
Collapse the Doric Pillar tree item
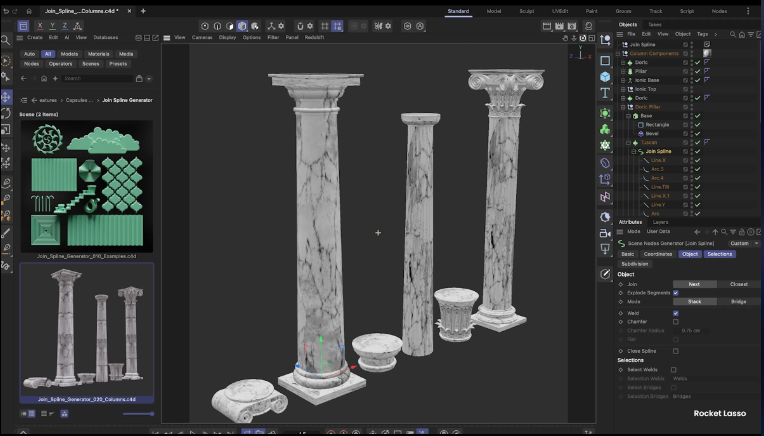(x=623, y=107)
